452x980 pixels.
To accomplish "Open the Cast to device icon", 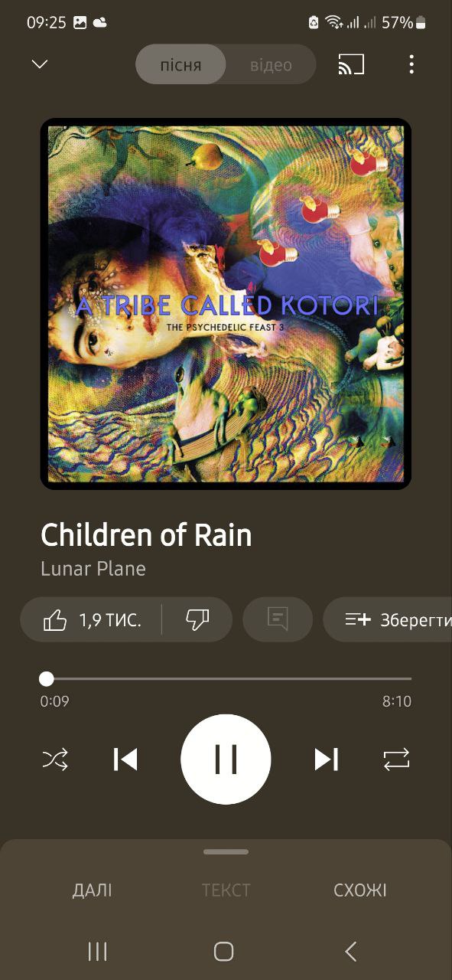I will pyautogui.click(x=351, y=64).
